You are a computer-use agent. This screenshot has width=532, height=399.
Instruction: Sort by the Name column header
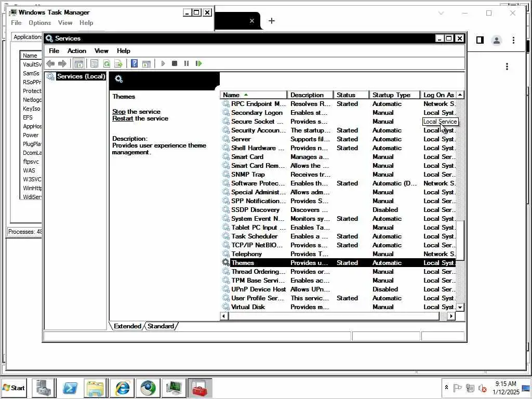tap(254, 95)
